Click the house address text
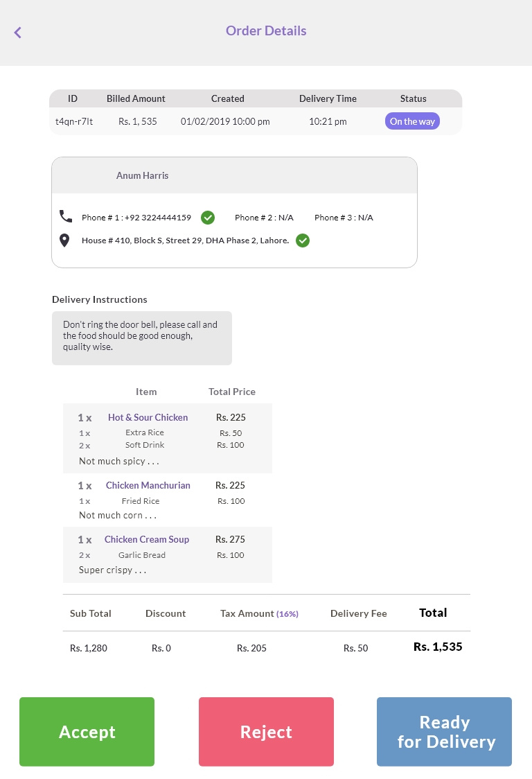Image resolution: width=532 pixels, height=779 pixels. pyautogui.click(x=185, y=241)
